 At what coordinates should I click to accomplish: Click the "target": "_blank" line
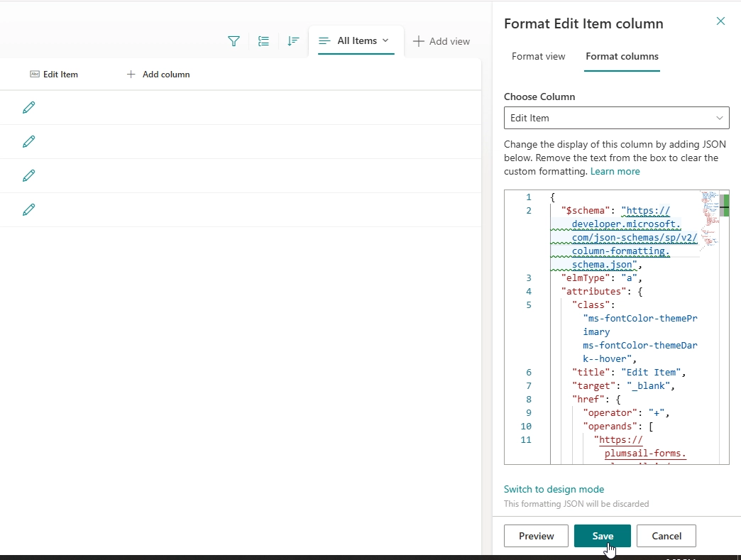tap(623, 385)
